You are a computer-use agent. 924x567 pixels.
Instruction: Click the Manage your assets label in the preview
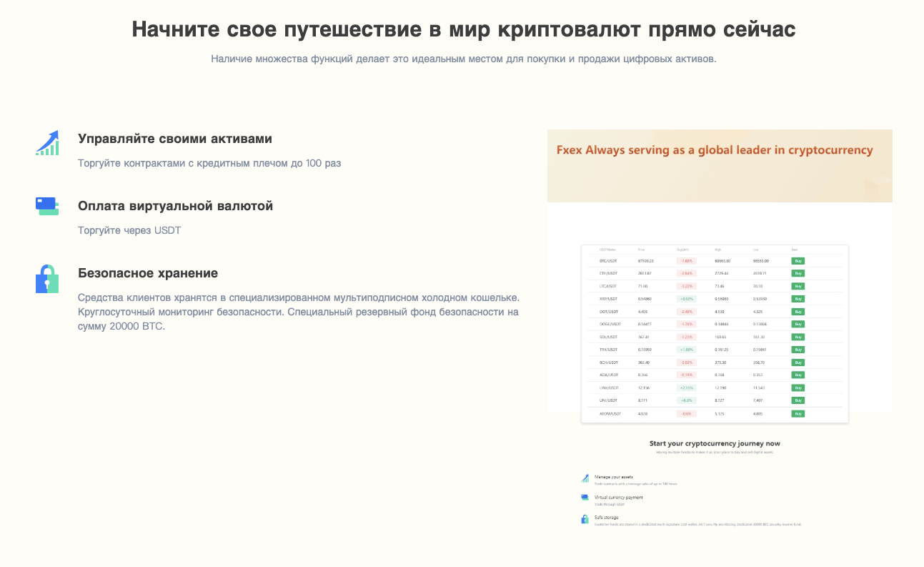click(x=614, y=476)
